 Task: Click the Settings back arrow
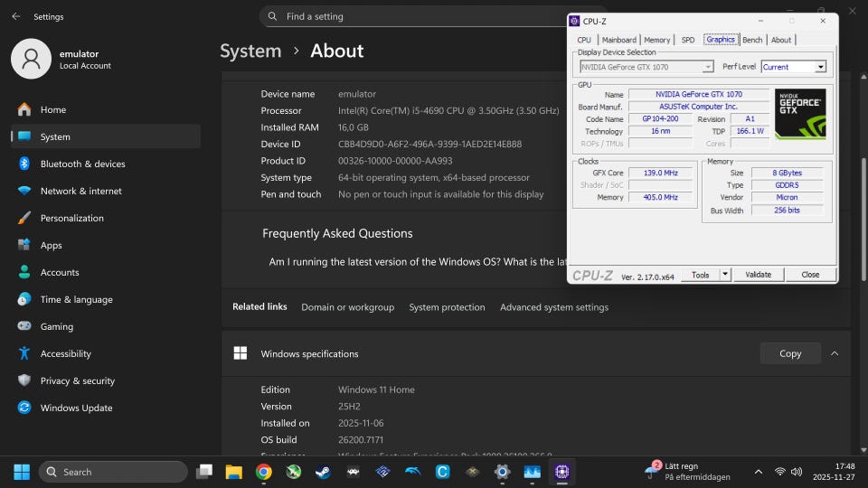(15, 16)
